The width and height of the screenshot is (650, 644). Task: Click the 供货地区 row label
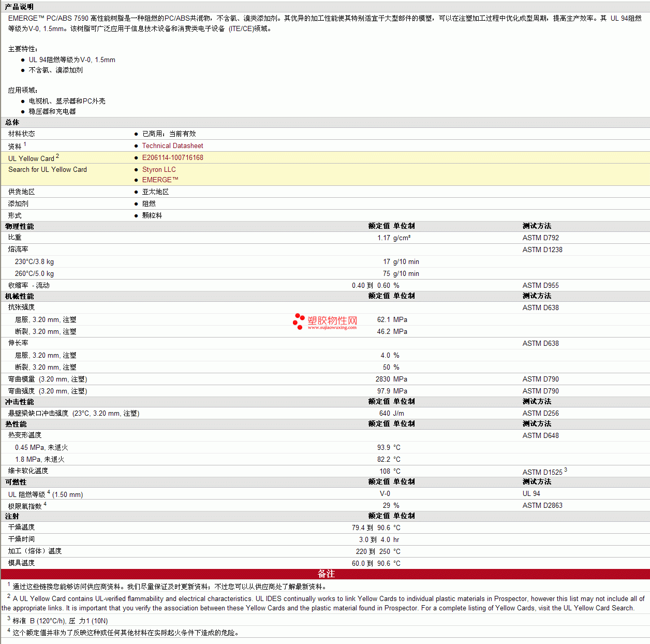point(22,192)
